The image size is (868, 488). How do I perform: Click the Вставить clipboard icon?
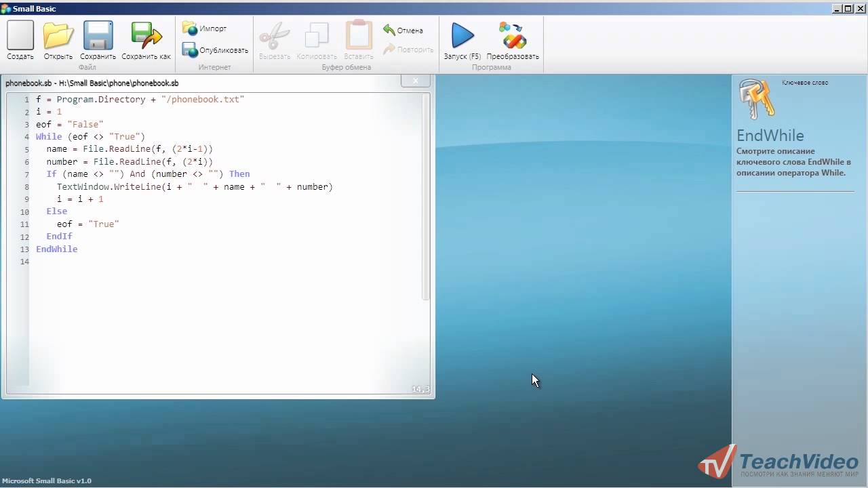pos(359,35)
